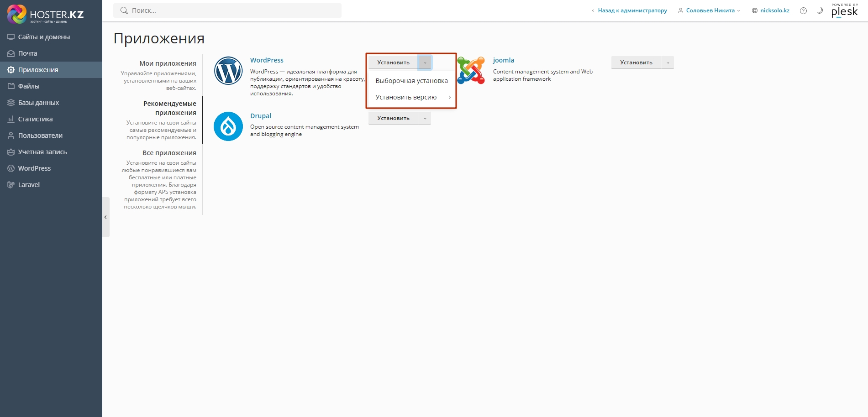
Task: Open WordPress sidebar item
Action: coord(51,168)
